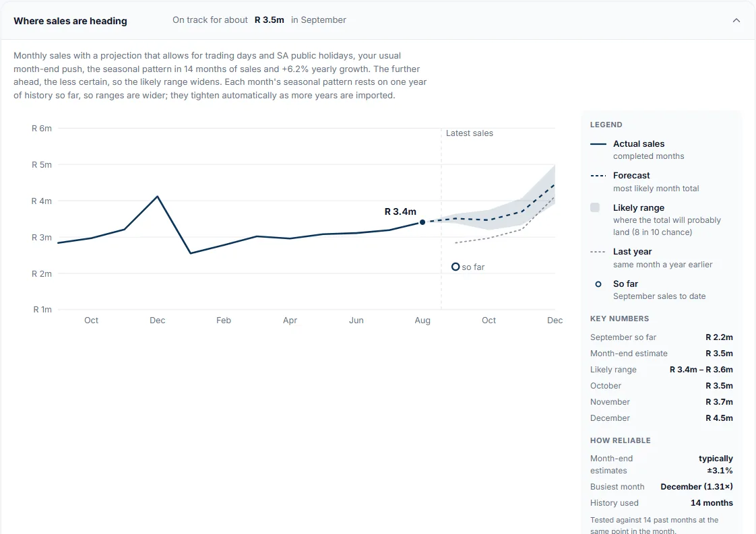Click 'in September' in the header summary
The image size is (756, 534).
319,20
